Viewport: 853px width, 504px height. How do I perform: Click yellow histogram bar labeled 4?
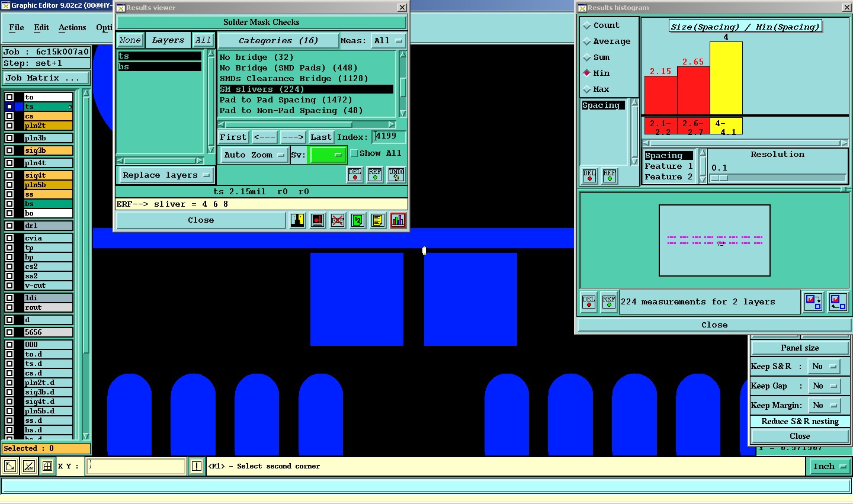(726, 78)
